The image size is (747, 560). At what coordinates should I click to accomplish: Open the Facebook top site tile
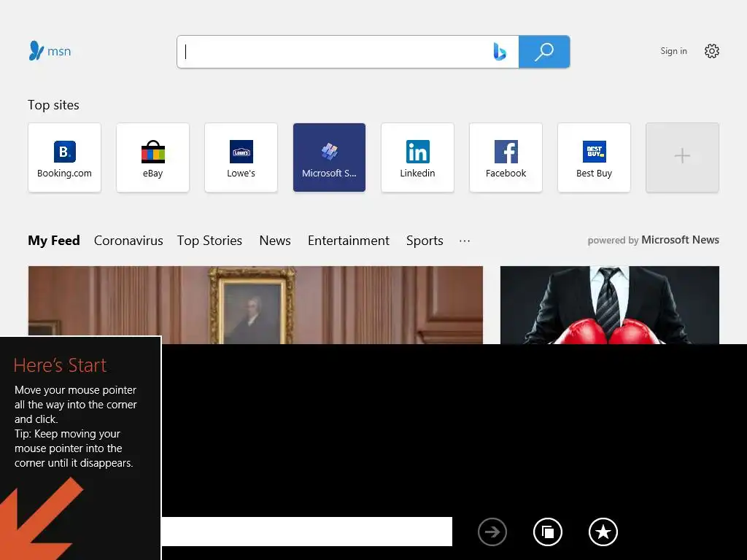click(x=506, y=157)
